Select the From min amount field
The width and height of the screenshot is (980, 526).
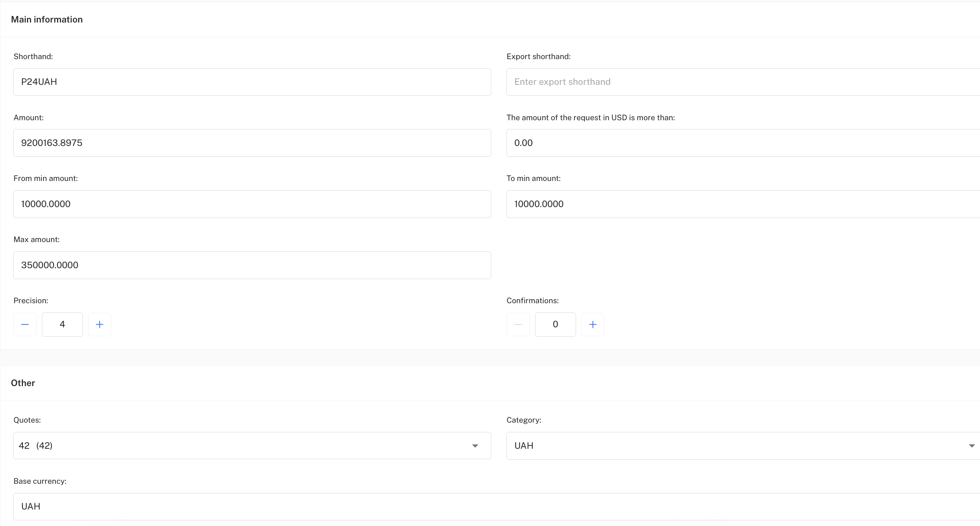[252, 204]
